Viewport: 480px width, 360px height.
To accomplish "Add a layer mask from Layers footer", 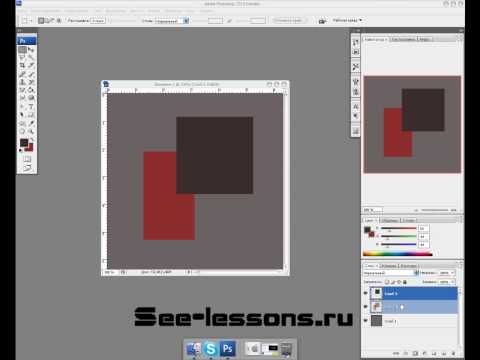I will (x=415, y=353).
